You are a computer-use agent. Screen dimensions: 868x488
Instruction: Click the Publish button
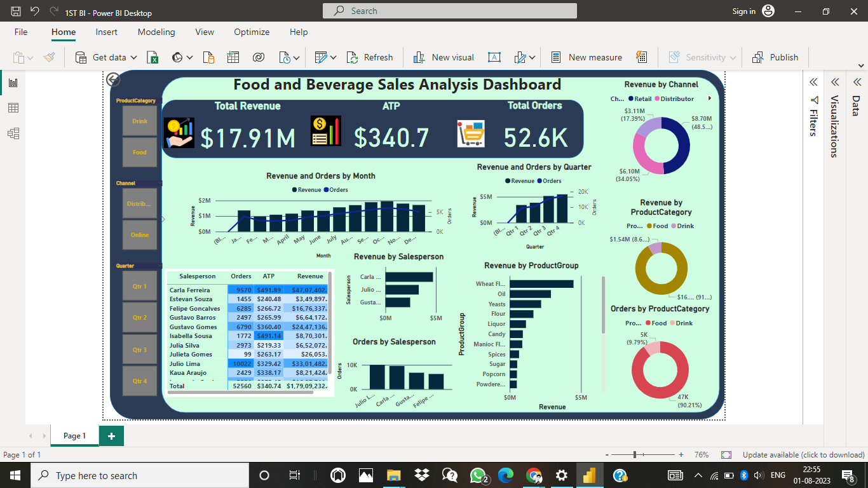[x=776, y=57]
